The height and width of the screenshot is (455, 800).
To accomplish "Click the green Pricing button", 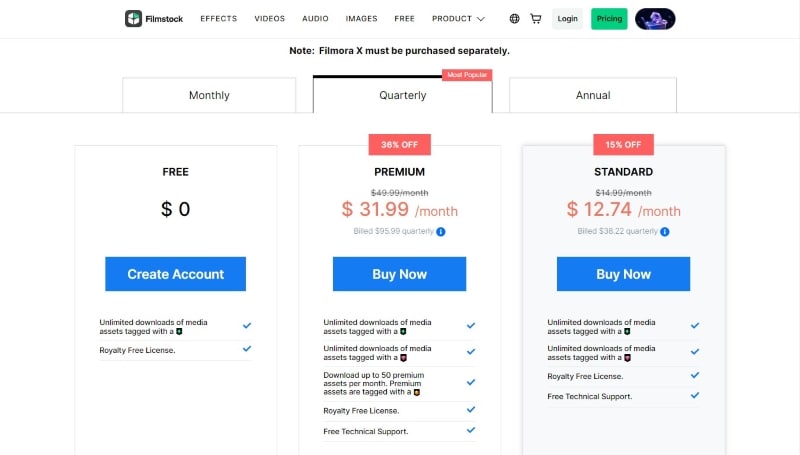I will click(x=608, y=19).
